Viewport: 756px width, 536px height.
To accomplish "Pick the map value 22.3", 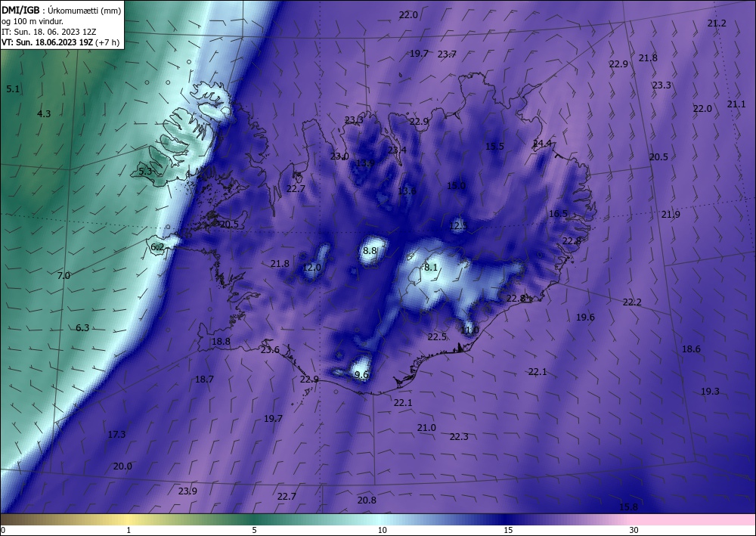I will click(459, 437).
